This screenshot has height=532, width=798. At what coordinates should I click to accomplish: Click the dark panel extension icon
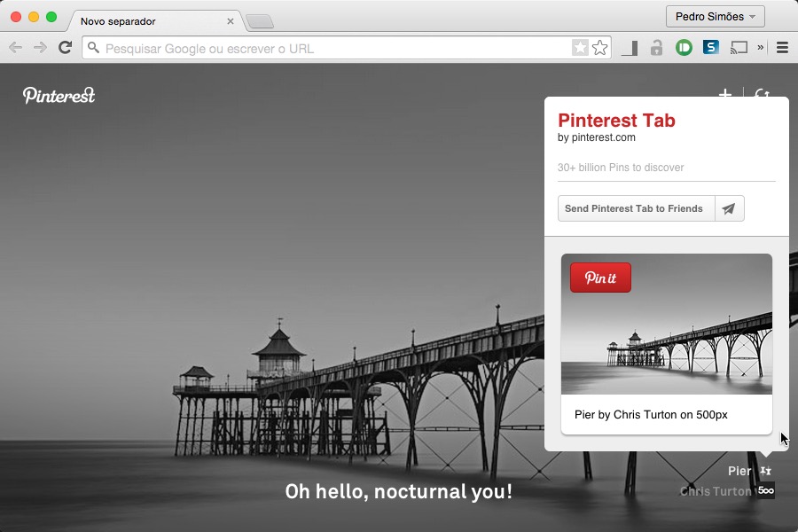(630, 49)
